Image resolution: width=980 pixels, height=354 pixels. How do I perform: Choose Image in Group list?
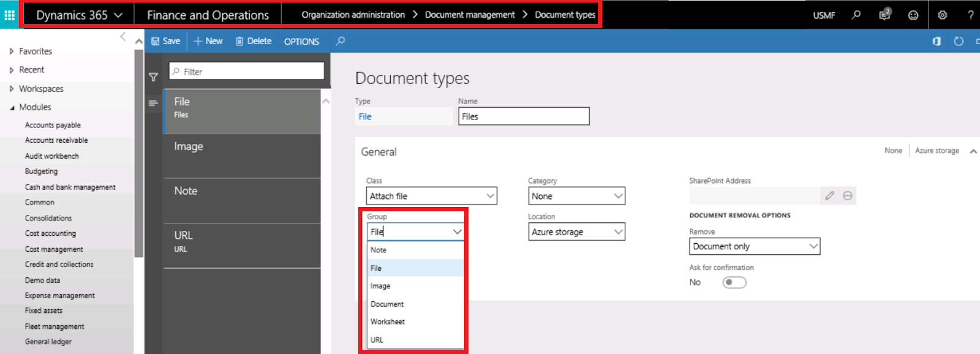415,286
